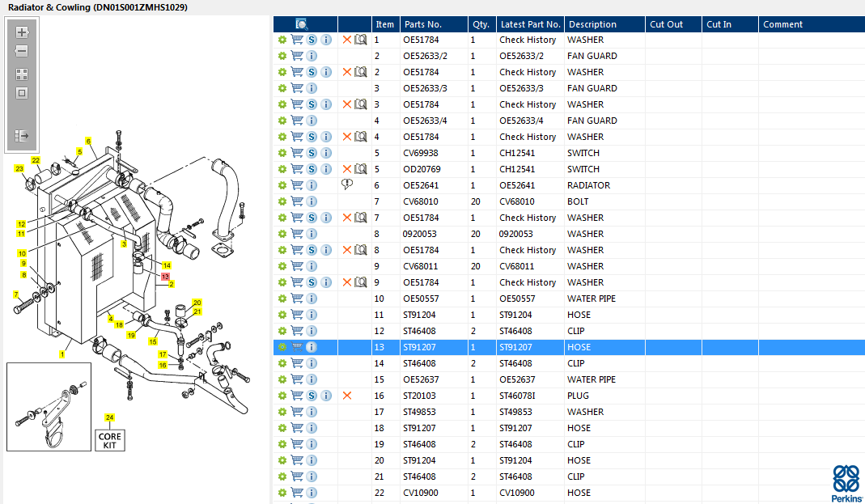Viewport: 865px width, 504px height.
Task: Click callout number 20 on the diagram
Action: tap(197, 303)
